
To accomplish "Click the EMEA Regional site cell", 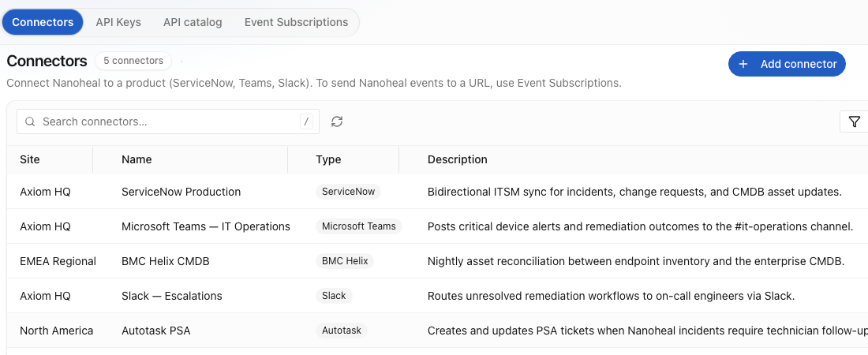I will (x=58, y=261).
